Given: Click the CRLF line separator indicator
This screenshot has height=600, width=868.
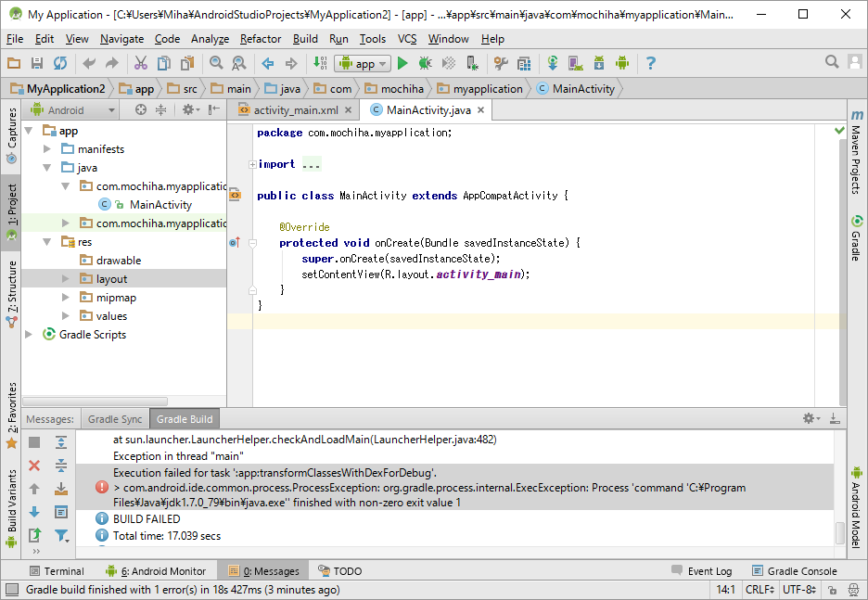Looking at the screenshot, I should tap(759, 590).
